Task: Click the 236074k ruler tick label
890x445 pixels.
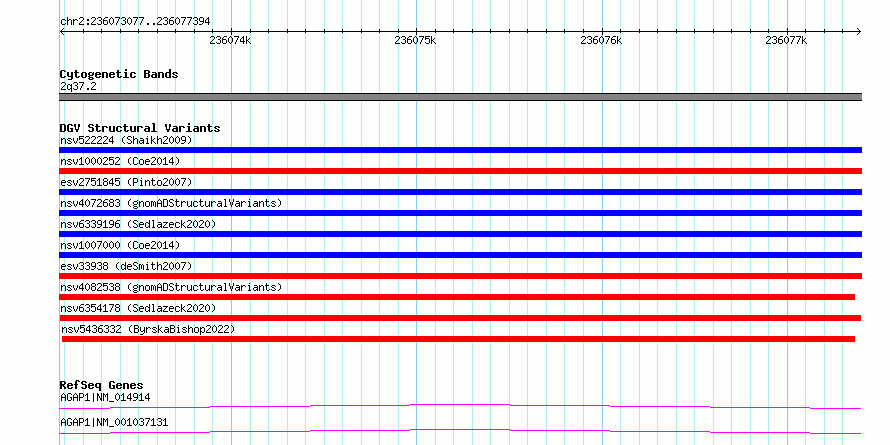Action: click(230, 41)
